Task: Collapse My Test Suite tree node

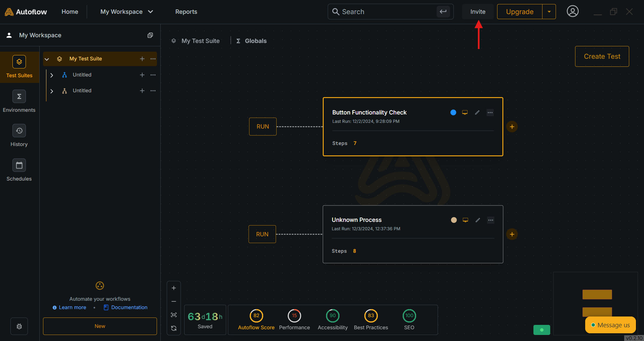Action: coord(47,59)
